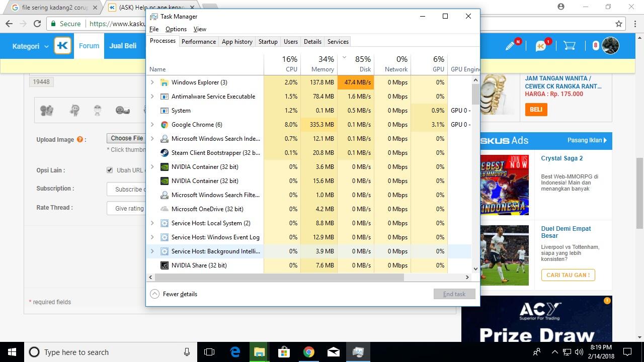
Task: Sort processes by the Memory column header
Action: click(x=319, y=63)
